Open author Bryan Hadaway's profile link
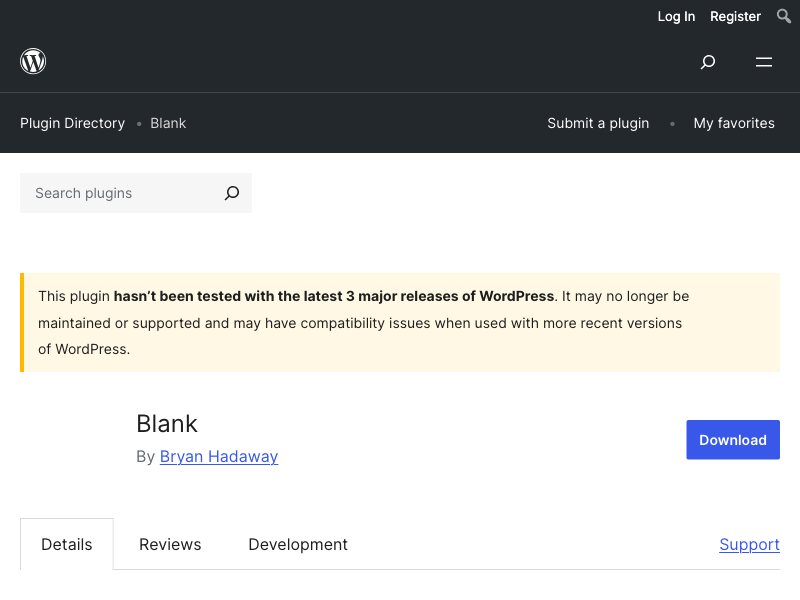800x600 pixels. coord(219,456)
